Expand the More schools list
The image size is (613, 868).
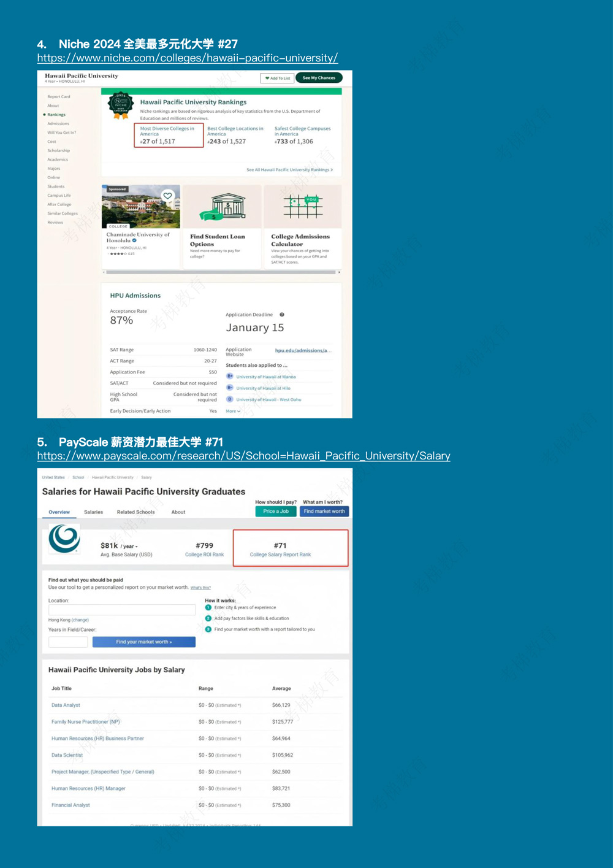coord(233,411)
